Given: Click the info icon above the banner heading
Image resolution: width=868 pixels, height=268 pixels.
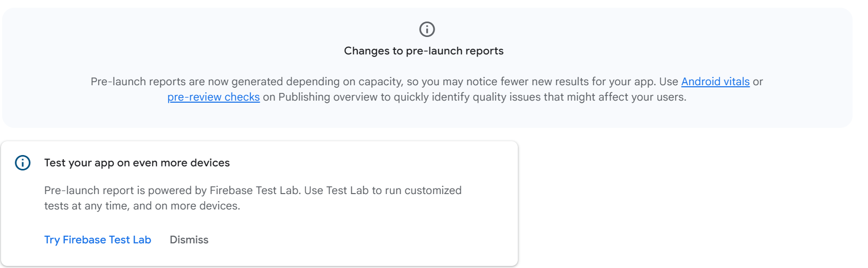Looking at the screenshot, I should (427, 29).
